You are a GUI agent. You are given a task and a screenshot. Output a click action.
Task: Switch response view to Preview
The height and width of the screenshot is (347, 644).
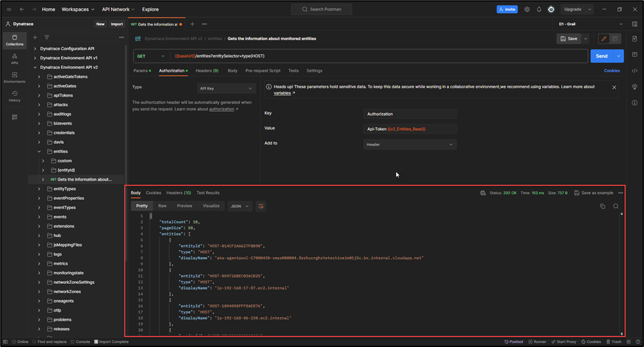pyautogui.click(x=184, y=206)
